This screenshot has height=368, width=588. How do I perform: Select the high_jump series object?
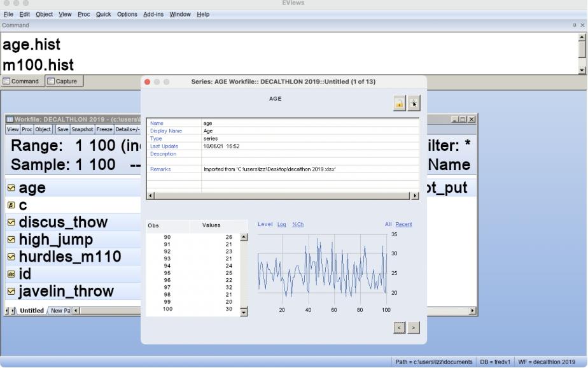point(55,239)
